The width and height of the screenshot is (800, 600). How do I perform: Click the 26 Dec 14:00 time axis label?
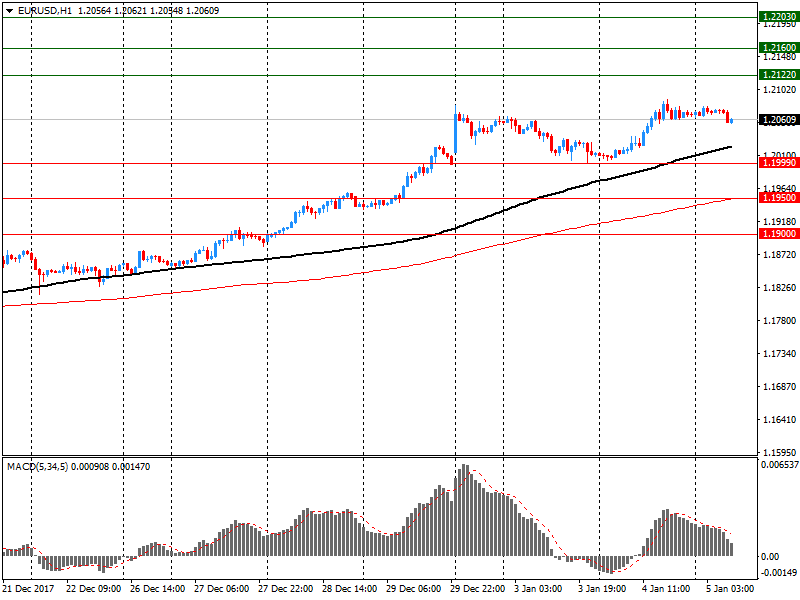tap(158, 589)
